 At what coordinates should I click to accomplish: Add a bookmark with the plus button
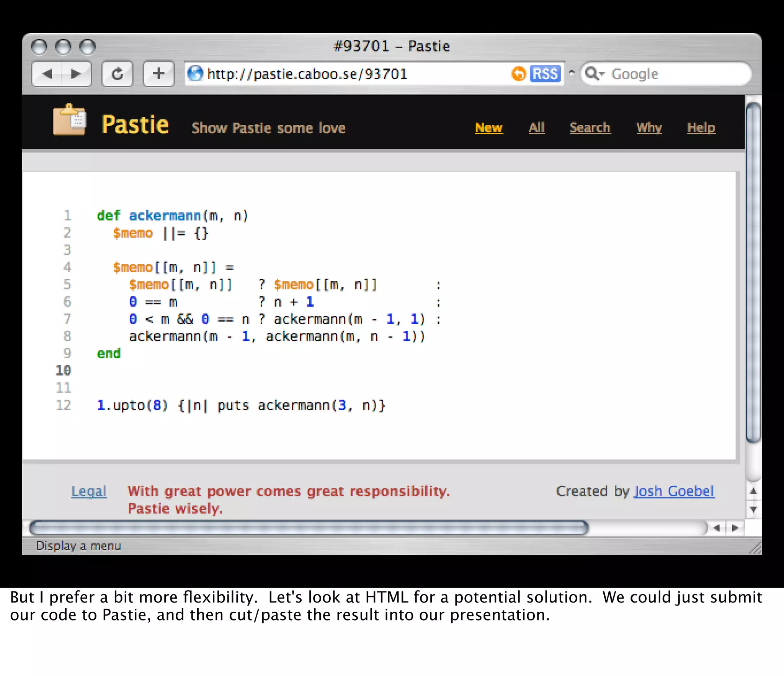(x=158, y=73)
